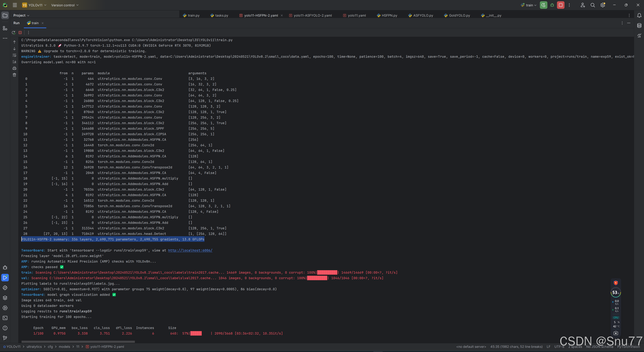This screenshot has width=644, height=352.
Task: Expand the Project view dropdown
Action: click(x=21, y=15)
